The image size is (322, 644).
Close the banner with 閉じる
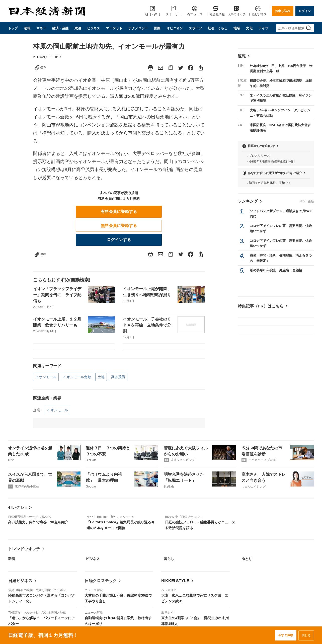coord(306,635)
